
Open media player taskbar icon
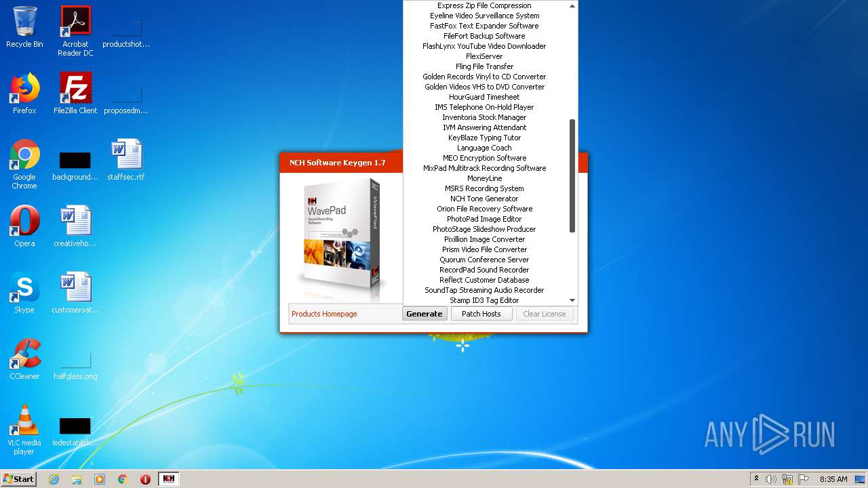[100, 479]
